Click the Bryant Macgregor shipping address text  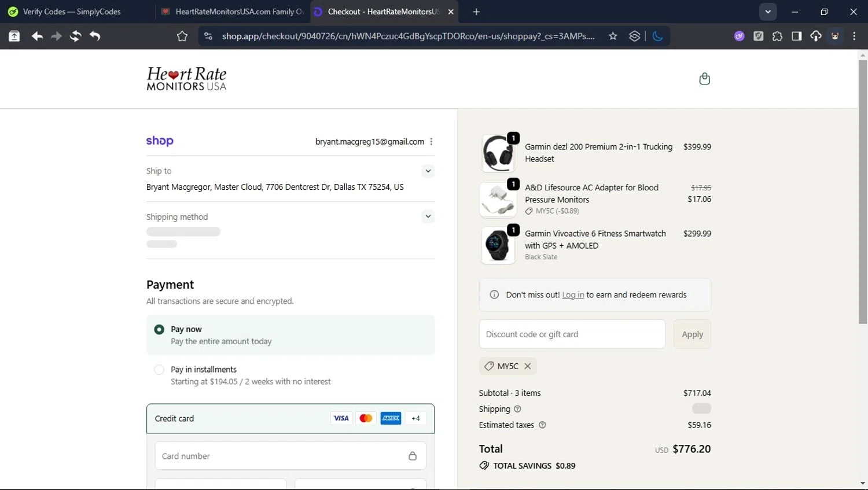pyautogui.click(x=275, y=187)
